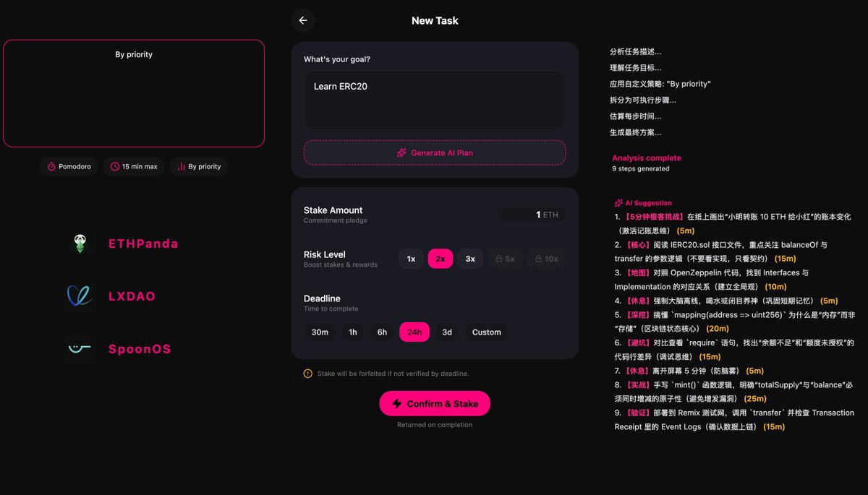Click suggestion step 3 about OpenZeppelin code
The height and width of the screenshot is (495, 868).
(712, 280)
